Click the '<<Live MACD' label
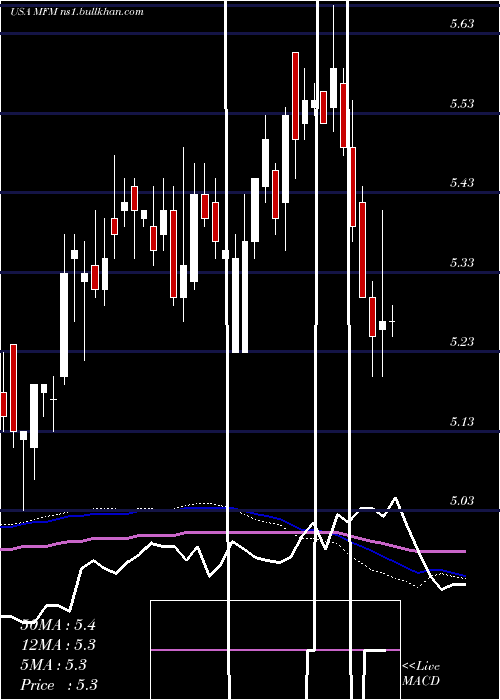 pos(421,673)
